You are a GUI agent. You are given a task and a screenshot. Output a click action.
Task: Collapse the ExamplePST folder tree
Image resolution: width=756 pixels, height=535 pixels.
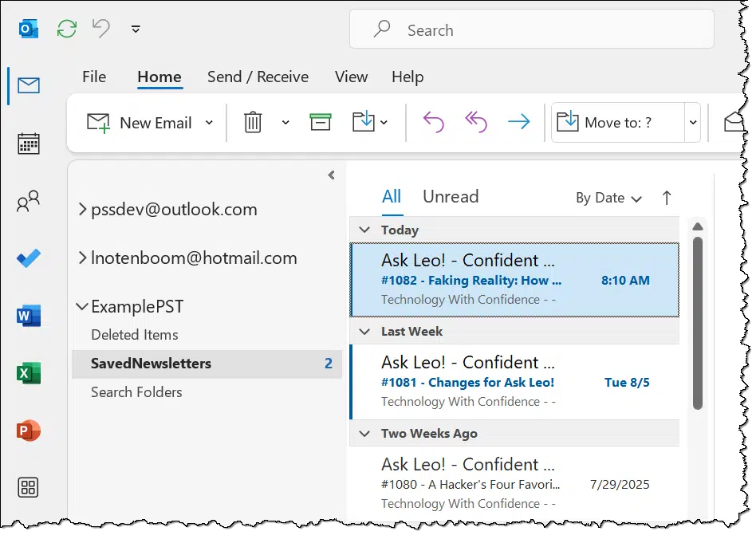click(x=82, y=306)
